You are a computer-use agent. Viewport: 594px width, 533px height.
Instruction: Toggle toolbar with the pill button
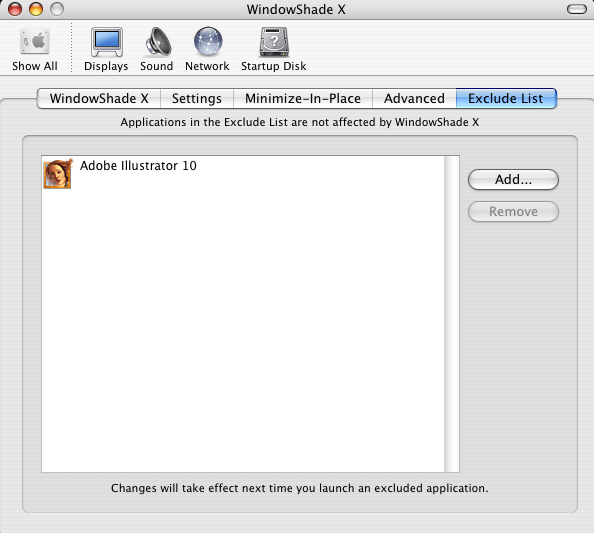coord(577,9)
